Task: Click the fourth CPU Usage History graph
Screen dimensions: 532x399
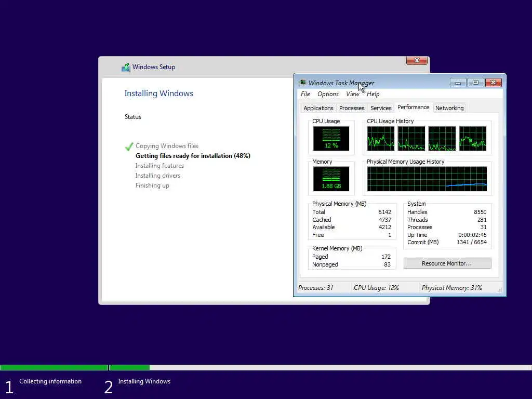Action: (473, 138)
